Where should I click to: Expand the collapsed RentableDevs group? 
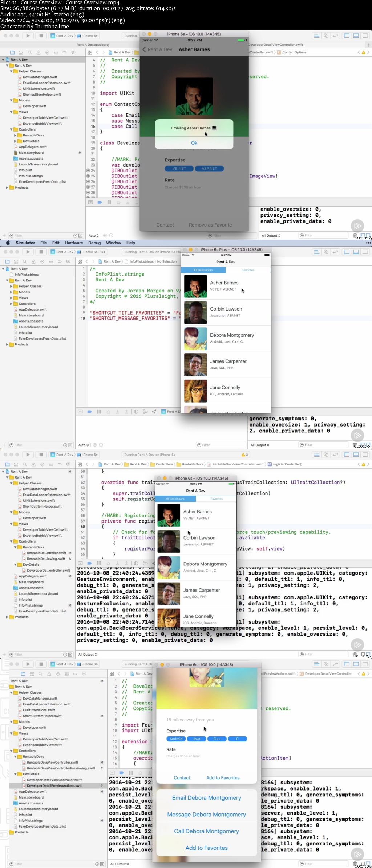[x=15, y=135]
